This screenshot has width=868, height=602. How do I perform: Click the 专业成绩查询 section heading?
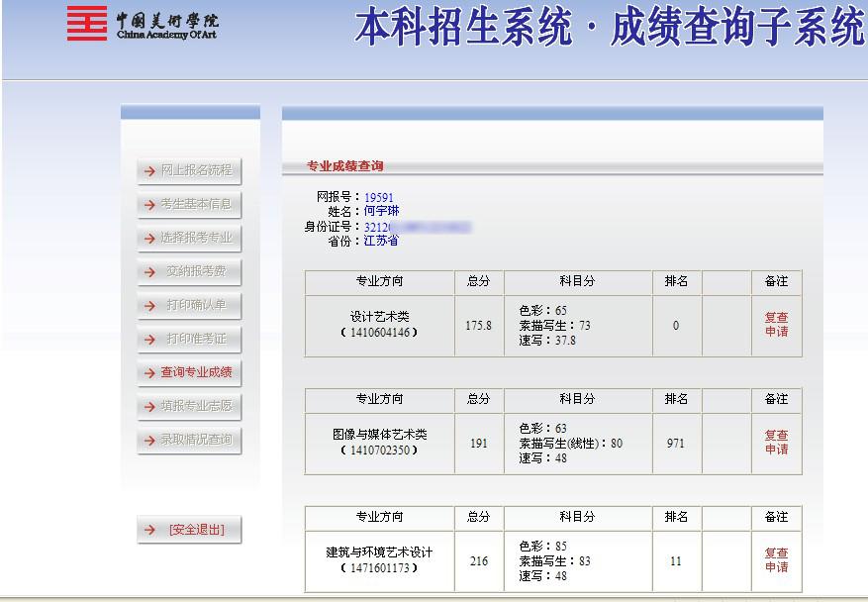tap(344, 166)
